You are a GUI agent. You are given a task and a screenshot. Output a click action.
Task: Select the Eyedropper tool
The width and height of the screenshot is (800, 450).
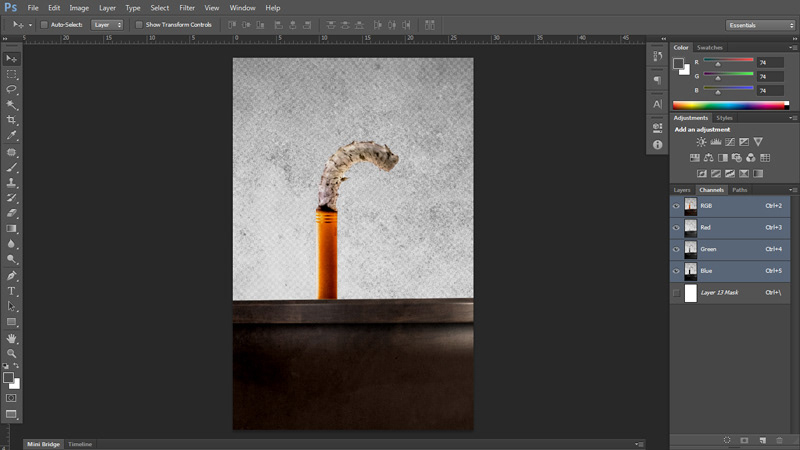[12, 135]
